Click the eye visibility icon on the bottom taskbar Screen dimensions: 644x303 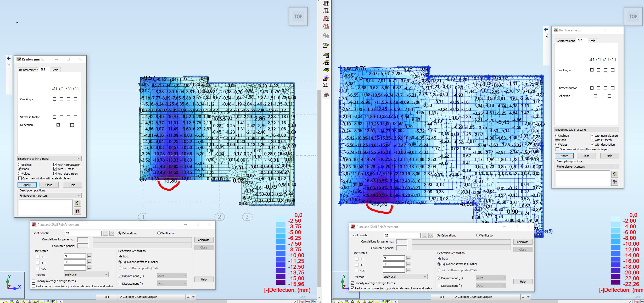pyautogui.click(x=314, y=301)
